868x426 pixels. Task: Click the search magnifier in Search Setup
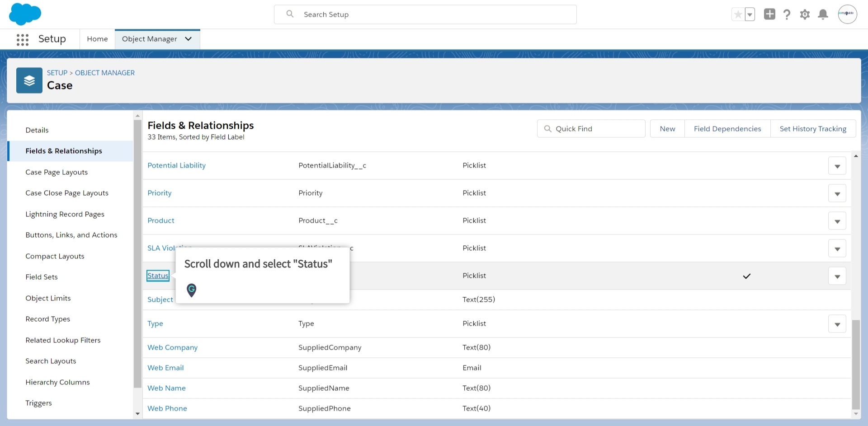290,14
